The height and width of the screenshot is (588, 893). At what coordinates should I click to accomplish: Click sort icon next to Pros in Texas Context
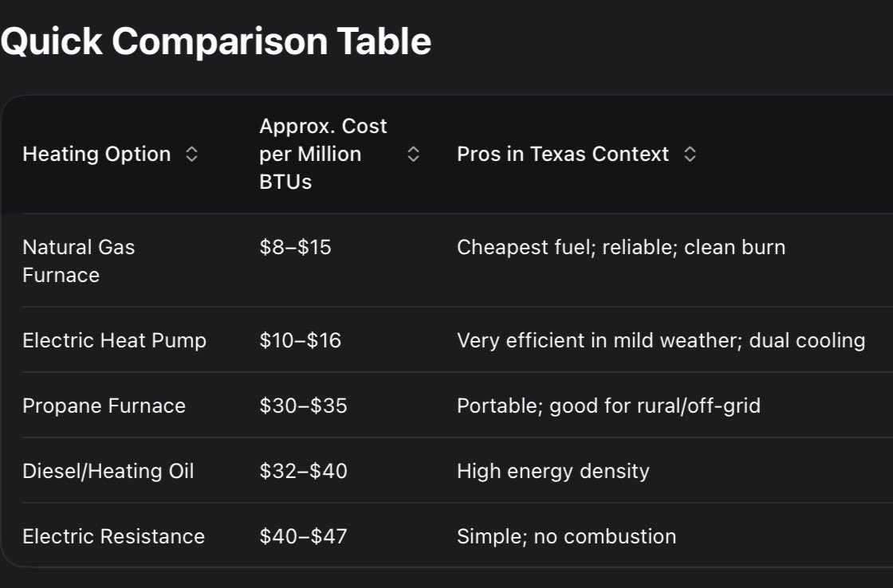(x=690, y=155)
